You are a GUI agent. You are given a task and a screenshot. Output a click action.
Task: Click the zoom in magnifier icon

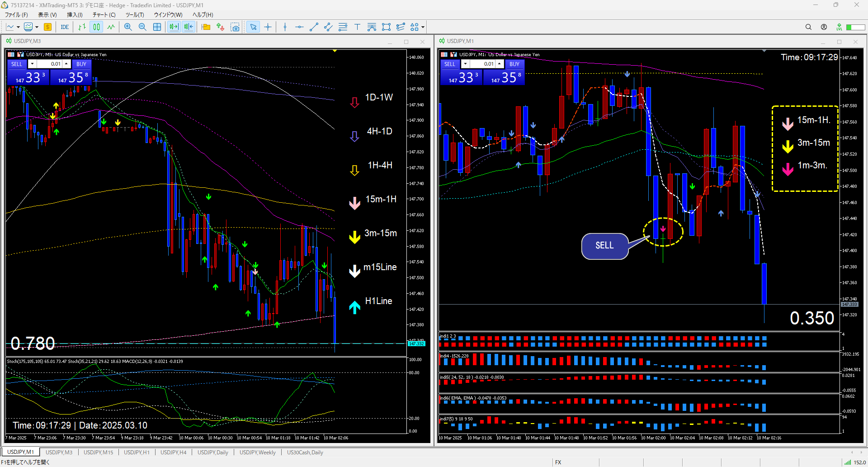[x=128, y=27]
